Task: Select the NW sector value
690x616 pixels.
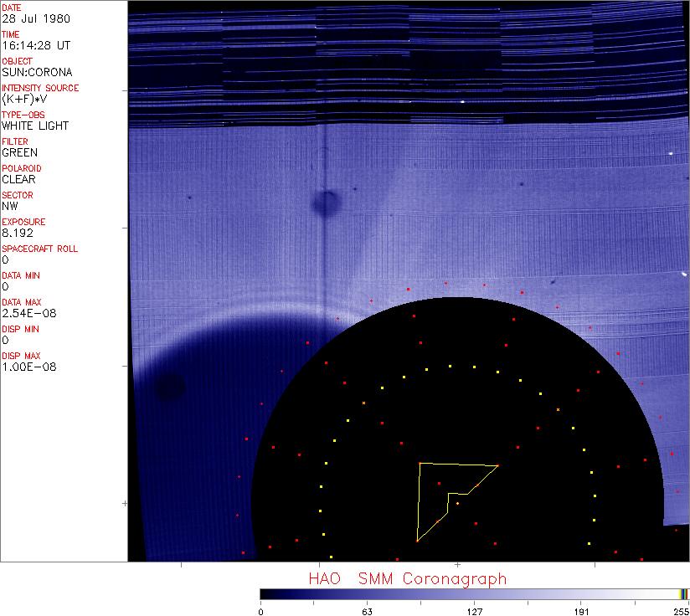Action: tap(10, 206)
